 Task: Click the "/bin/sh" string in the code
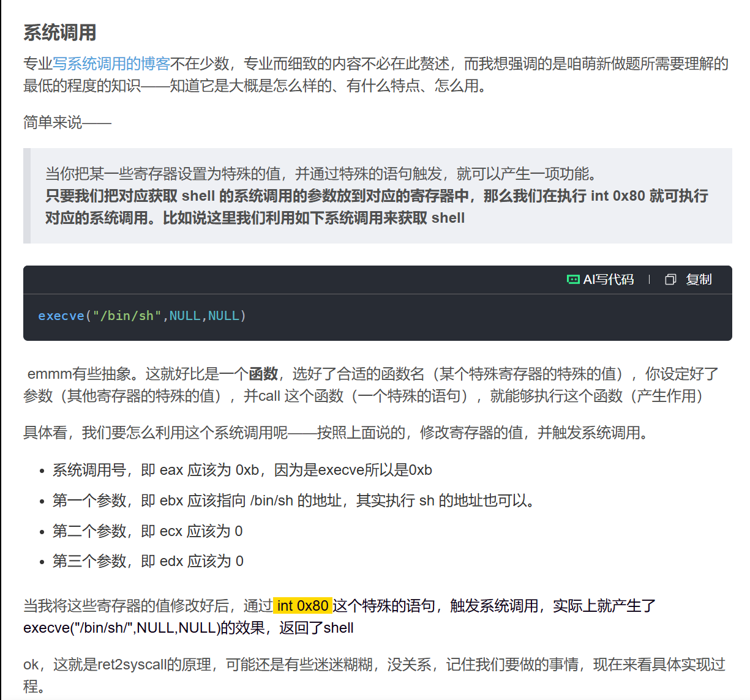[x=127, y=316]
